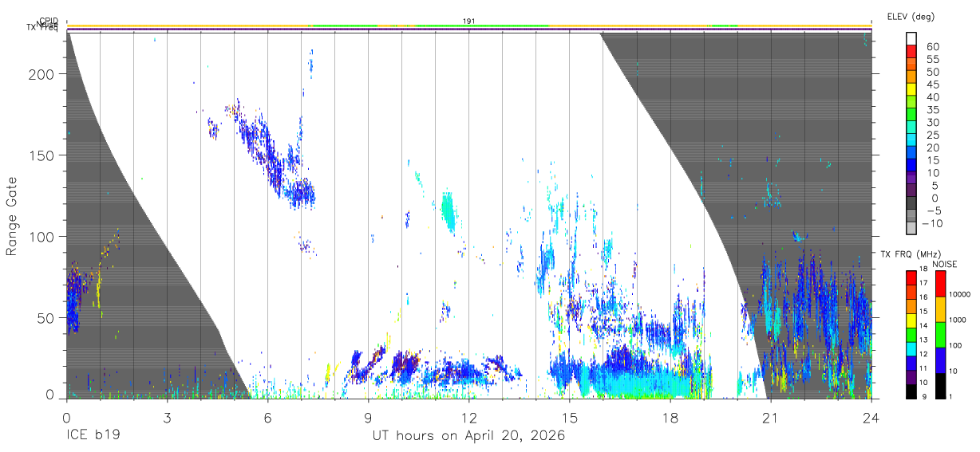This screenshot has height=452, width=980.
Task: Select the black bottom segment of TX FRQ colorbar
Action: (911, 391)
